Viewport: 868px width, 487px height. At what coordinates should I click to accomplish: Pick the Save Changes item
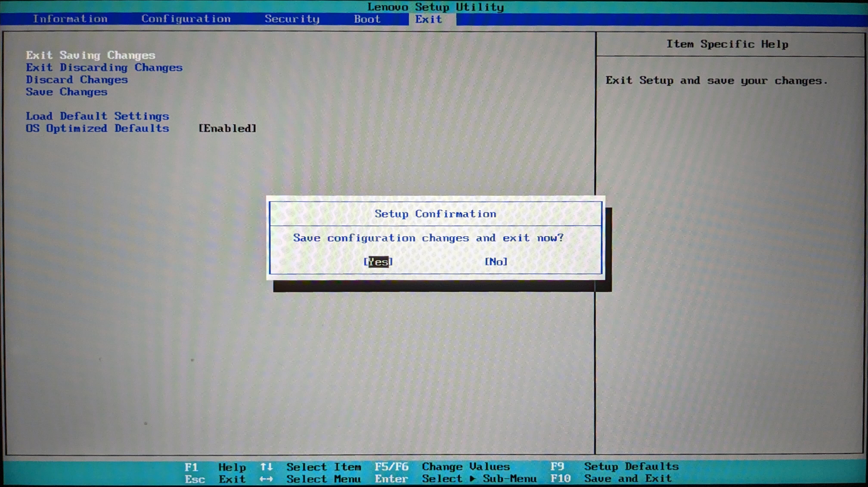pos(67,92)
